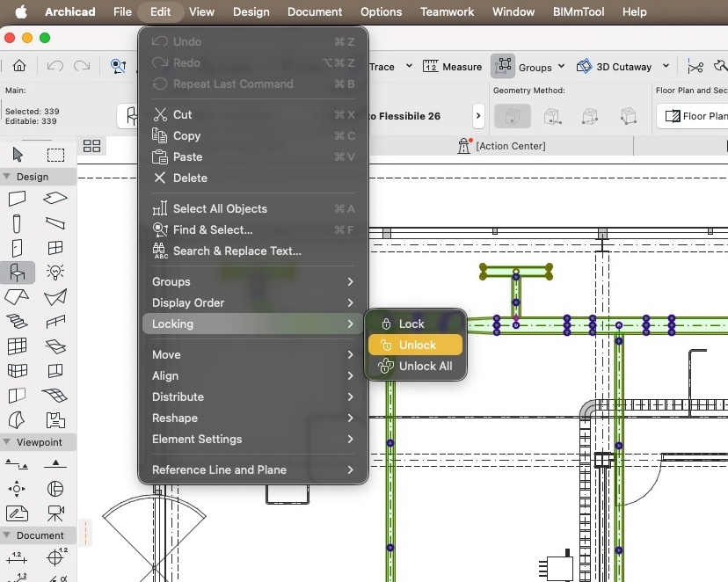The height and width of the screenshot is (582, 728).
Task: Choose second Geometry Method option
Action: point(552,116)
